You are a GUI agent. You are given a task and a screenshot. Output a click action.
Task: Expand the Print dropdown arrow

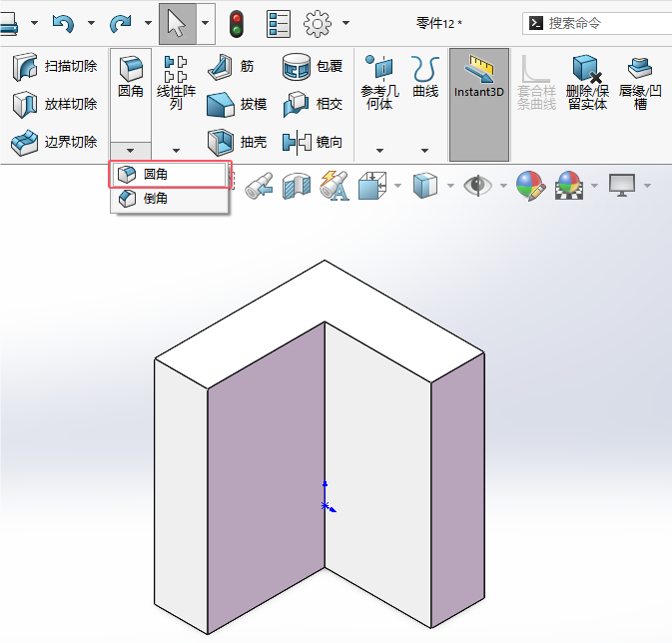click(x=34, y=23)
